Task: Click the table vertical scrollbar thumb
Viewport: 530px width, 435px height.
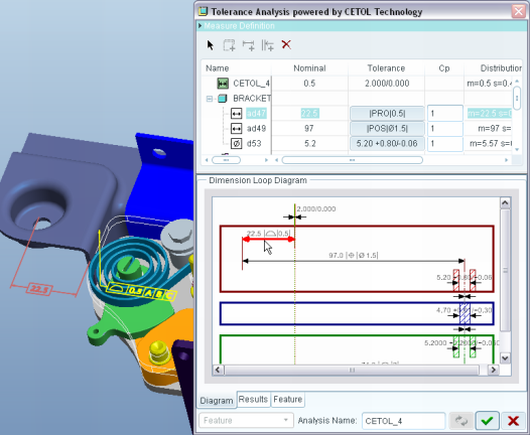Action: 516,98
